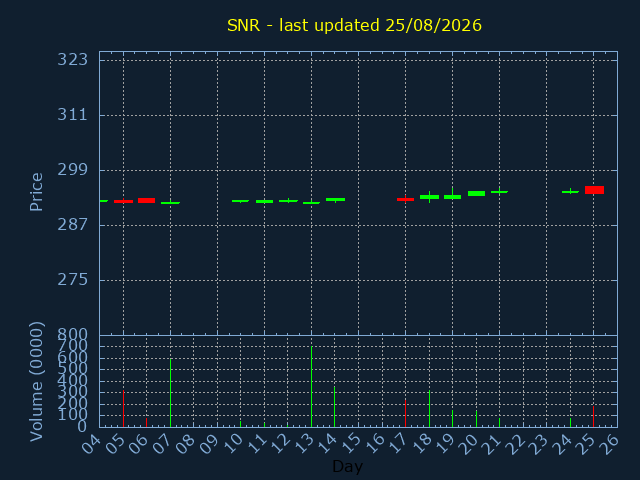The height and width of the screenshot is (480, 640).
Task: Click the 275 price tick label
Action: click(x=73, y=280)
